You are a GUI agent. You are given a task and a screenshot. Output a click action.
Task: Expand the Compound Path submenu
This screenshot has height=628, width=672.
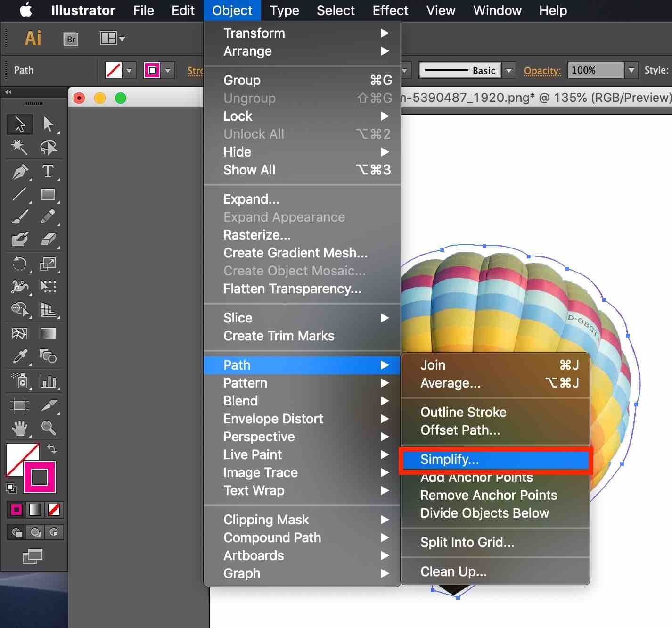tap(302, 537)
